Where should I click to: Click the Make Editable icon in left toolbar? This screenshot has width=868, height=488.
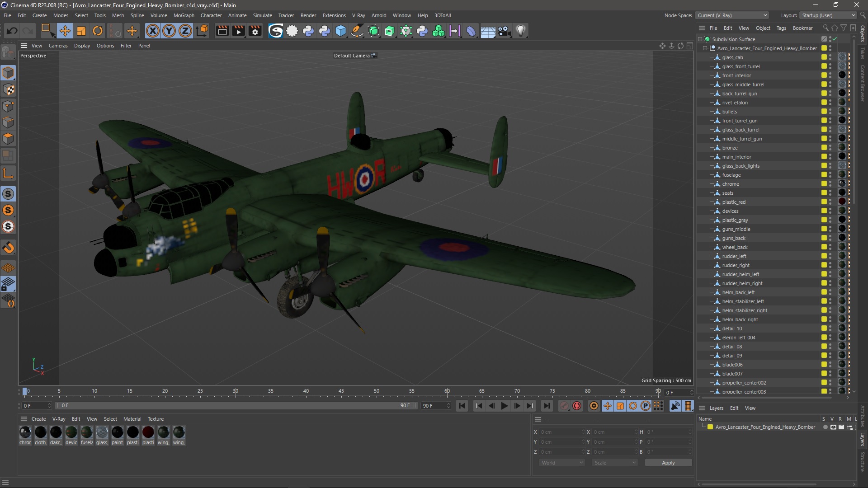(x=8, y=52)
